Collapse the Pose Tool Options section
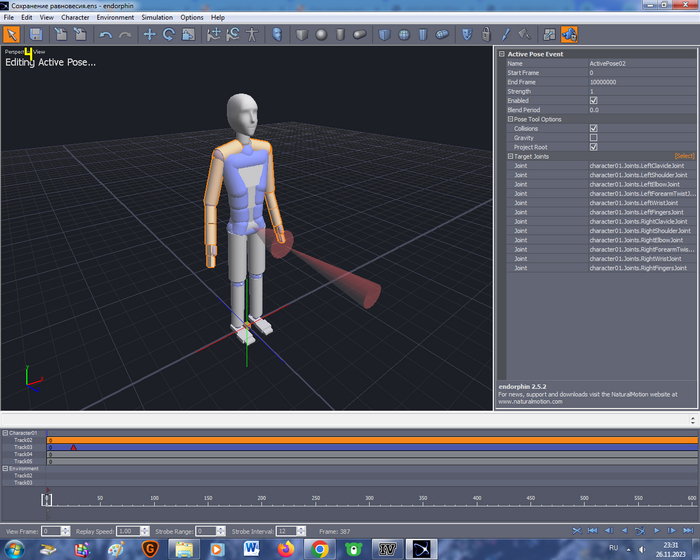The width and height of the screenshot is (700, 560). [510, 119]
